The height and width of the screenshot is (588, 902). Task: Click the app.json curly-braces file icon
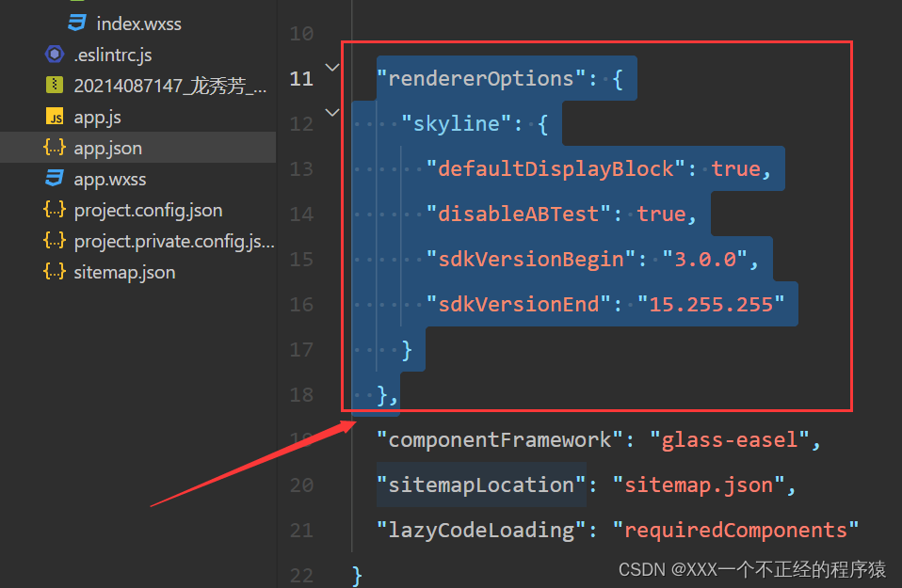coord(54,147)
